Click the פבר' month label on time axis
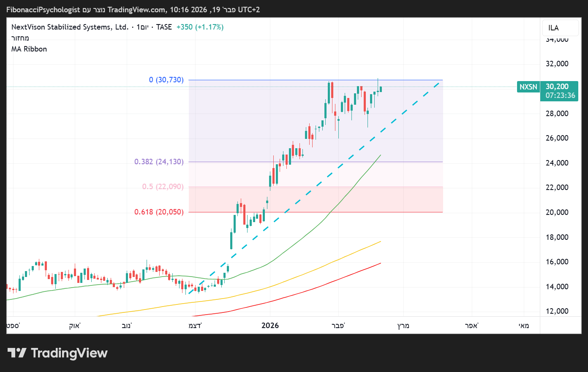The height and width of the screenshot is (372, 588). (x=338, y=326)
